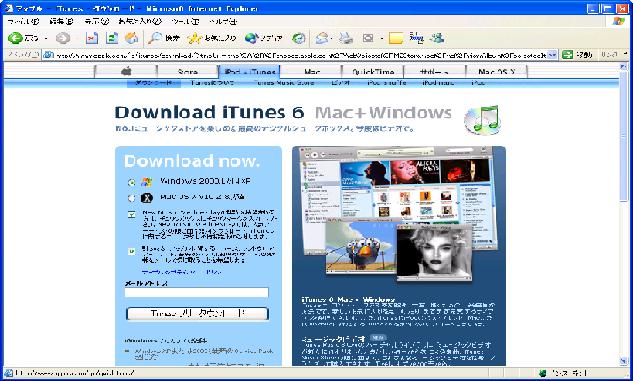Open the Favorites star button
The image size is (633, 381).
pos(212,38)
